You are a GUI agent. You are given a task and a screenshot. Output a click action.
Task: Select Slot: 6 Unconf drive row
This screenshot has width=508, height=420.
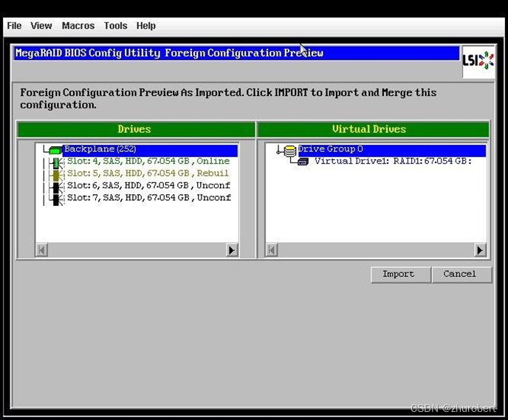148,185
